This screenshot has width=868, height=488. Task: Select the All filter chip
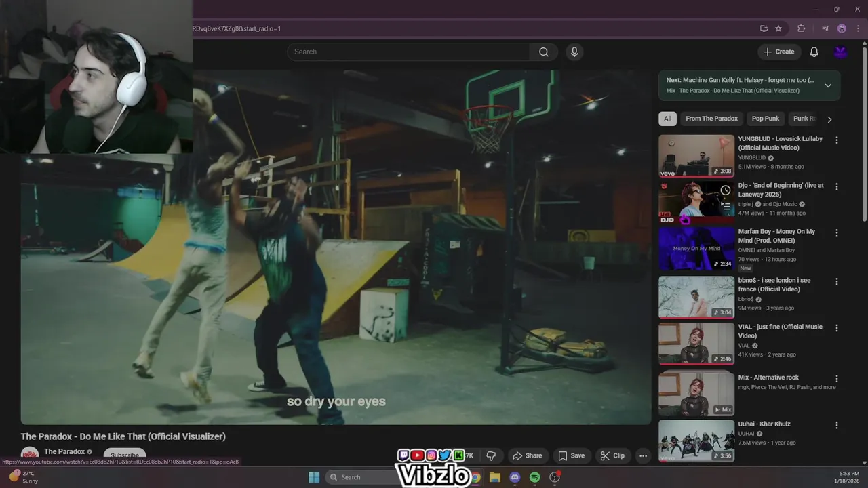click(x=667, y=119)
